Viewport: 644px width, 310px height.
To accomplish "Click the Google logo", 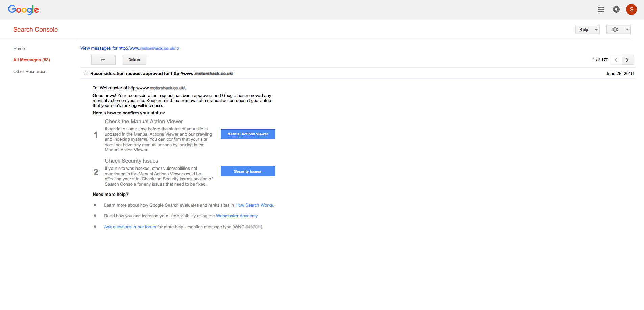I will pyautogui.click(x=23, y=10).
